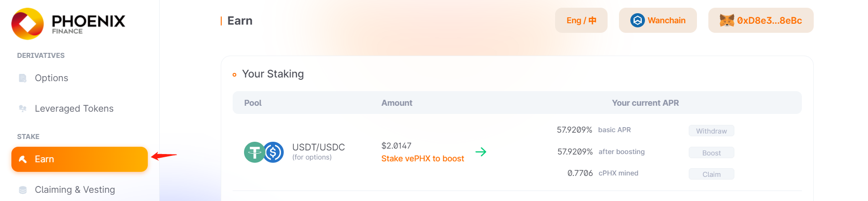Click the green arrow next to stake boost
The width and height of the screenshot is (868, 201).
(x=481, y=152)
